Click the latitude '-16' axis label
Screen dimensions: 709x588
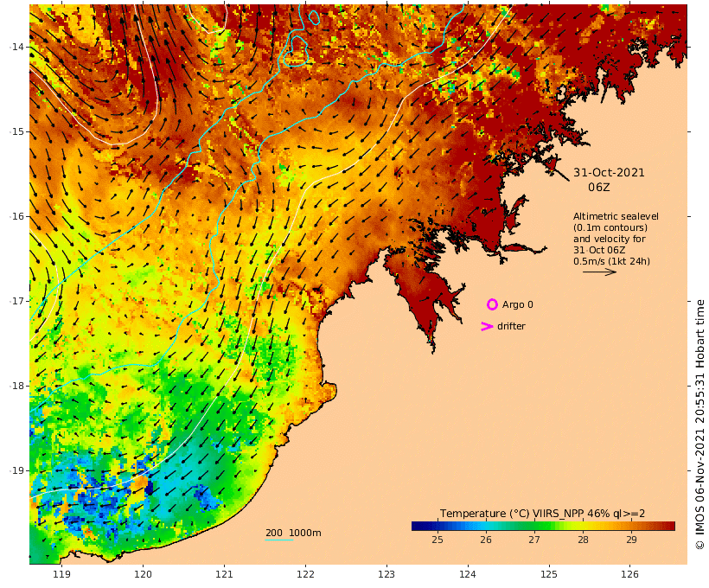[16, 217]
